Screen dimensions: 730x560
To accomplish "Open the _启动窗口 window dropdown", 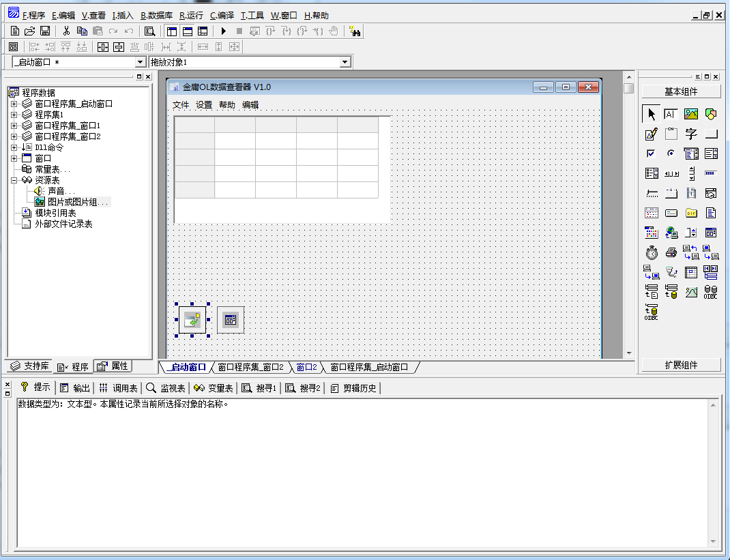I will (141, 62).
